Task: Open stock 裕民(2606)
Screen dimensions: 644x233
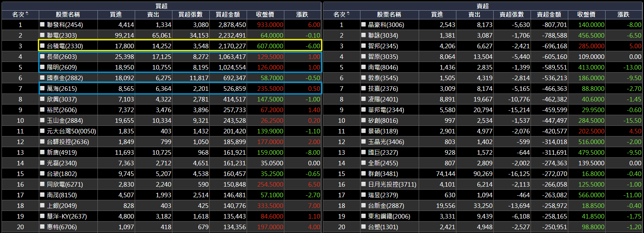Action: [62, 110]
